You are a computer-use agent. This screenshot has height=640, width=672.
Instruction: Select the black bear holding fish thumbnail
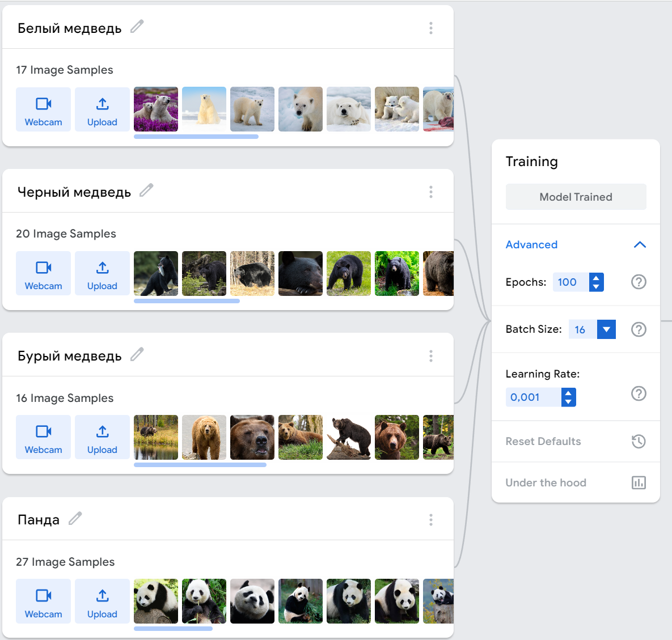tap(155, 273)
